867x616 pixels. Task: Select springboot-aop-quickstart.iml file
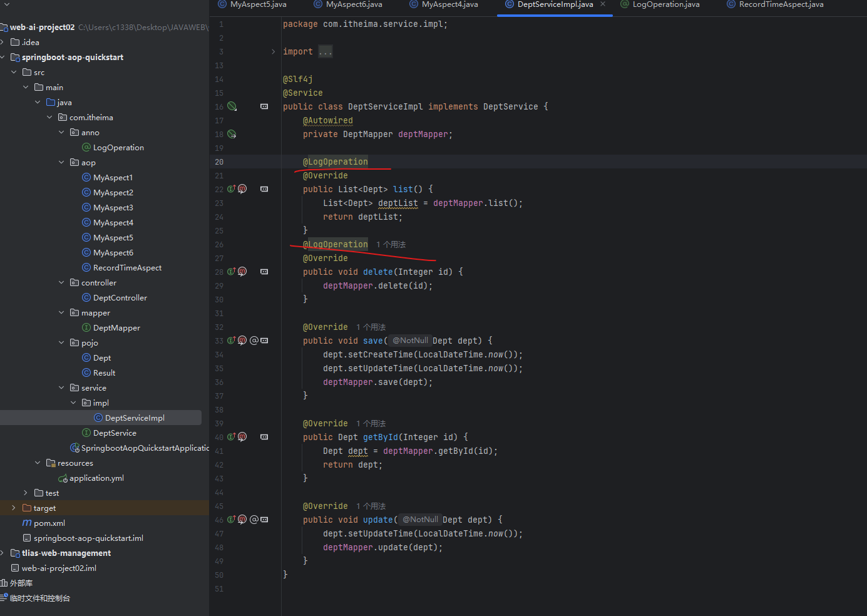83,538
